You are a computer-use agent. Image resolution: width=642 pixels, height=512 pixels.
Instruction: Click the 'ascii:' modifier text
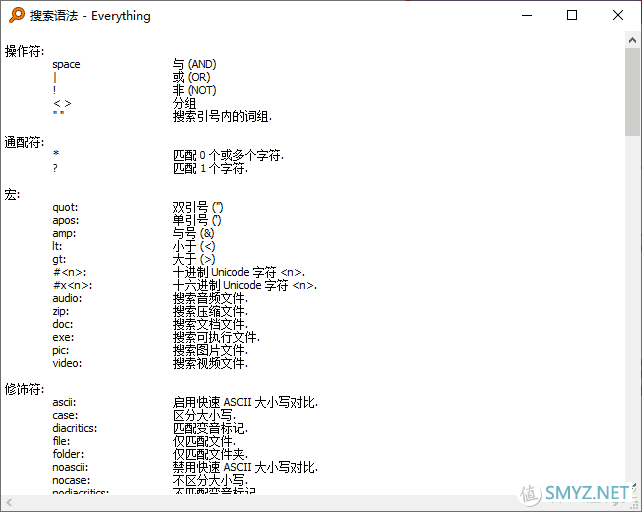pyautogui.click(x=64, y=403)
